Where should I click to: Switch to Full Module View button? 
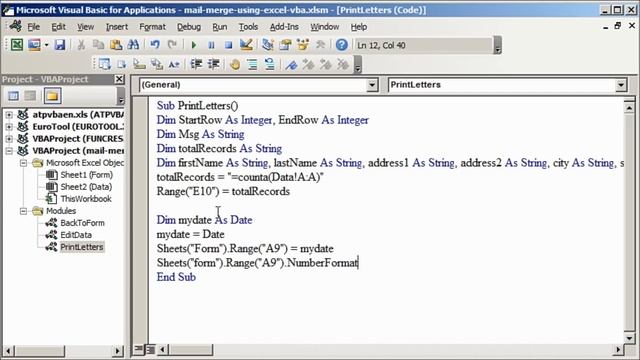[x=150, y=349]
